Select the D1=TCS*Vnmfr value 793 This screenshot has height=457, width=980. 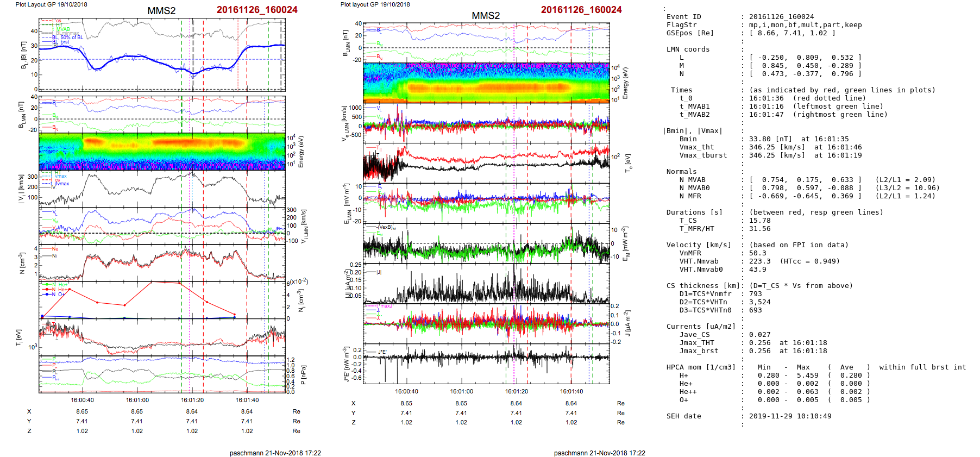click(756, 294)
